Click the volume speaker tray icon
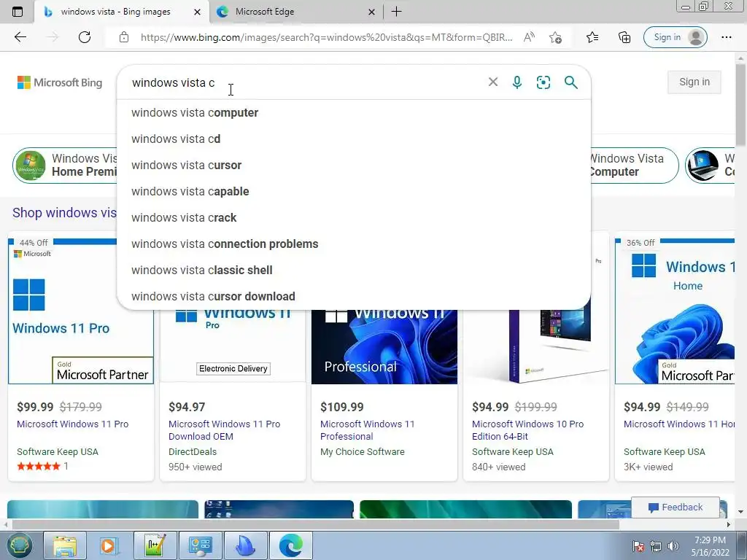Image resolution: width=747 pixels, height=560 pixels. click(x=673, y=546)
